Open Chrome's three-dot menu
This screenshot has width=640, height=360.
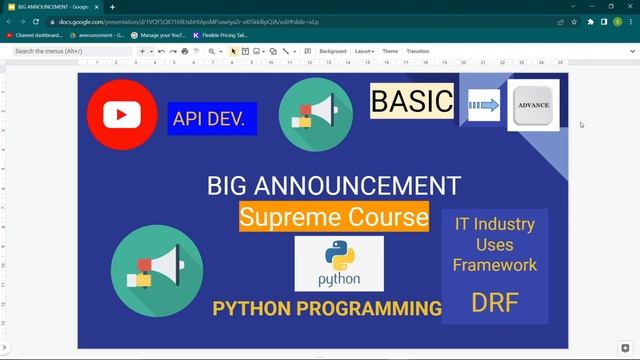[x=631, y=22]
